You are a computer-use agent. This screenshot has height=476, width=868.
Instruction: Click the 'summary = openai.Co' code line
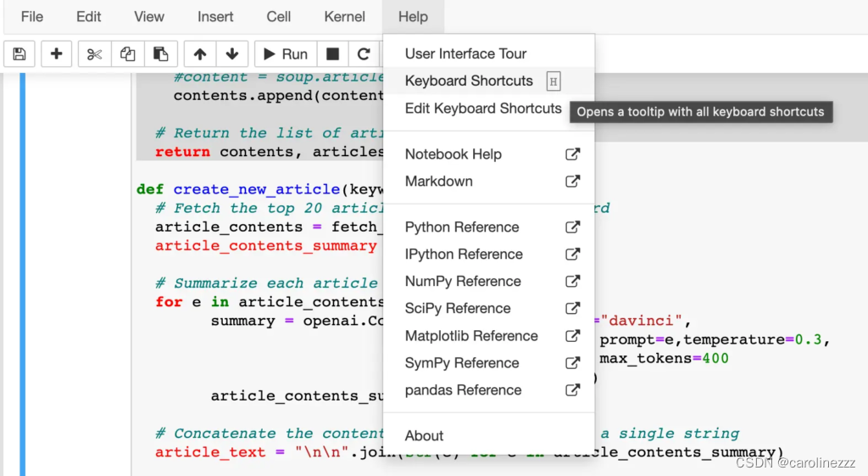click(x=297, y=321)
